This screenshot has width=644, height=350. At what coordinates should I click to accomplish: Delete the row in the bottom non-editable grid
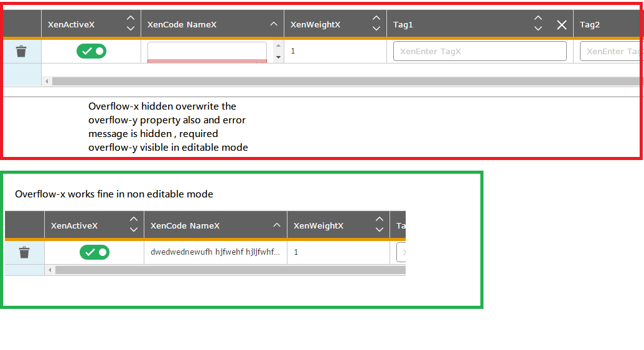tap(24, 252)
